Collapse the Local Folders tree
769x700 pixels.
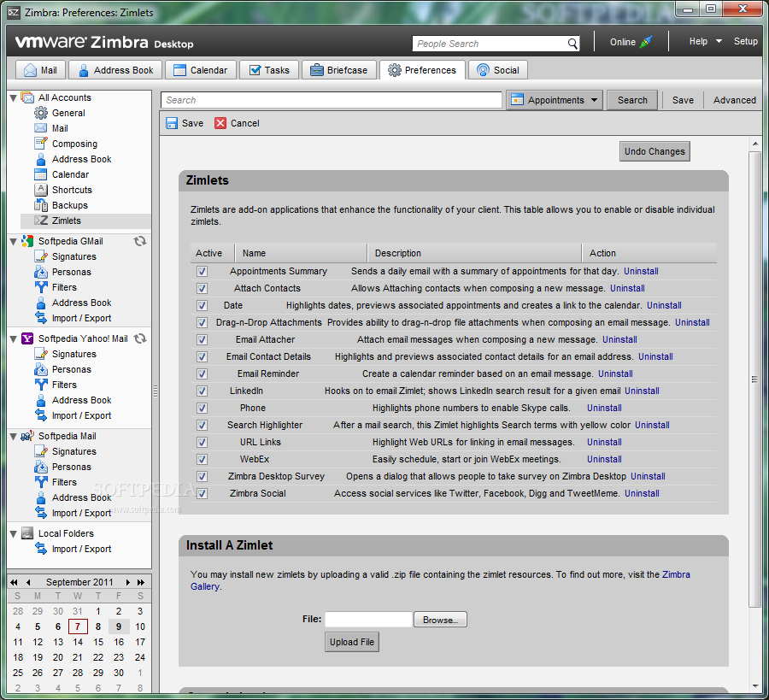14,533
